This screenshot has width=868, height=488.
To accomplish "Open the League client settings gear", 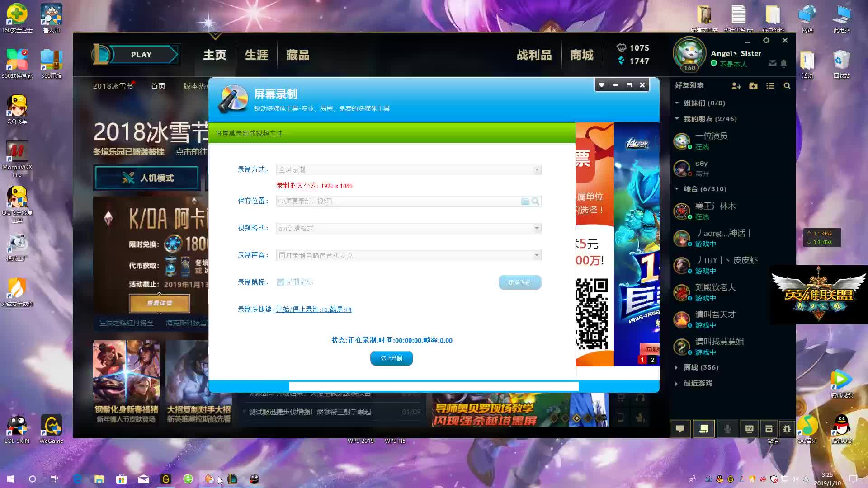I will point(766,40).
